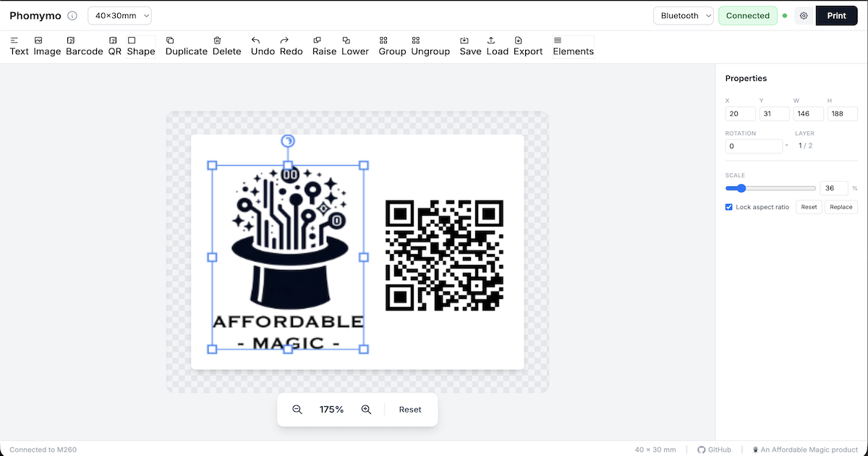Click the Rotation input field
The height and width of the screenshot is (456, 868).
[x=754, y=146]
